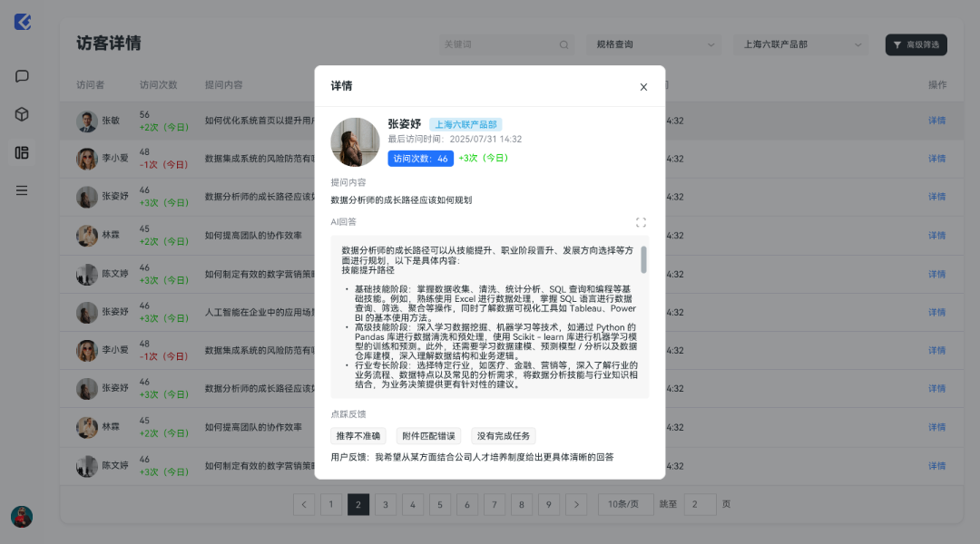Select the 推荐不准确 feedback tag
980x544 pixels.
click(x=358, y=436)
